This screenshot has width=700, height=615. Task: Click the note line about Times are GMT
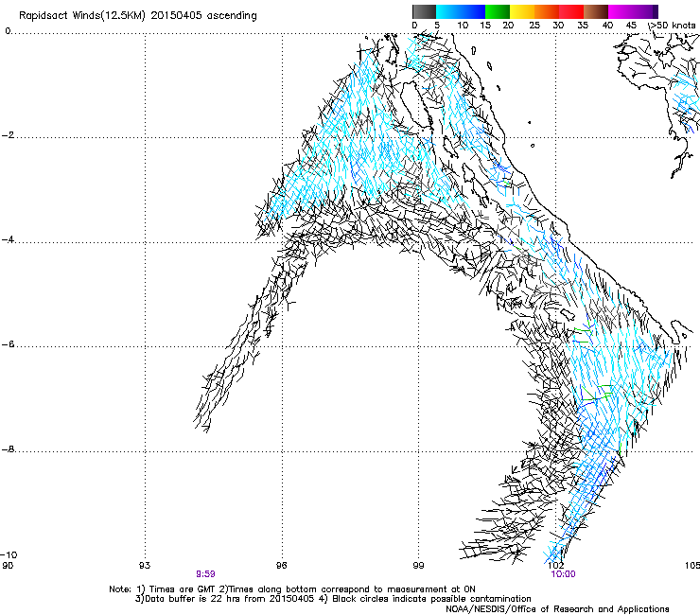[x=292, y=589]
